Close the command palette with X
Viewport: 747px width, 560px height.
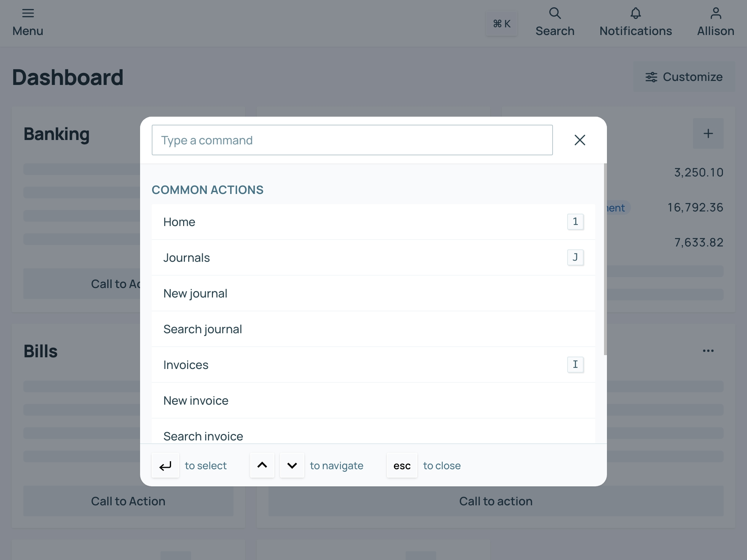pos(580,140)
